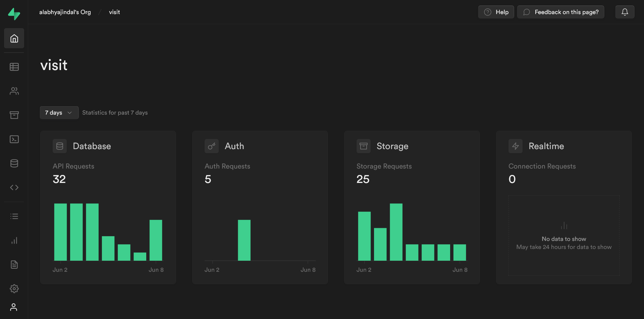This screenshot has height=319, width=644.
Task: Launch the SQL Editor icon
Action: tap(14, 139)
